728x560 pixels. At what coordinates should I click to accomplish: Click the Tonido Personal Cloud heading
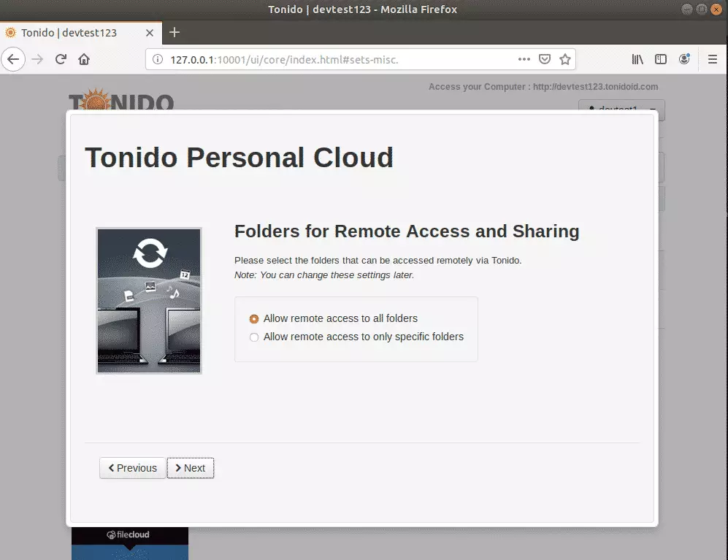[x=239, y=158]
